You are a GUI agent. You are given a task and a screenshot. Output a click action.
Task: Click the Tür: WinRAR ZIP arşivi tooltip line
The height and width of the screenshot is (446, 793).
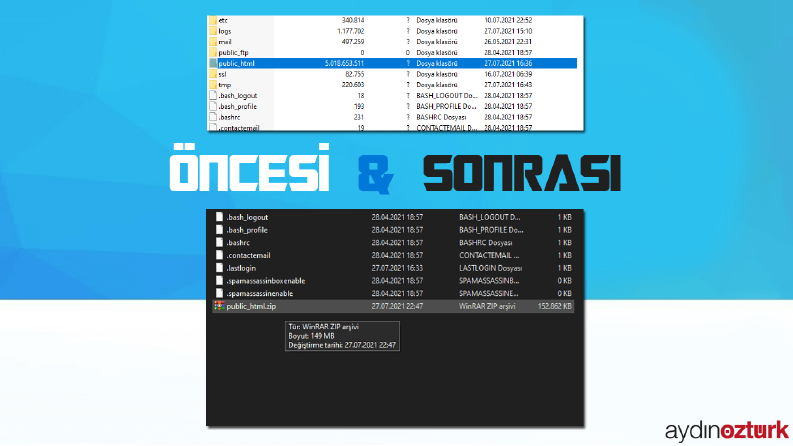323,327
